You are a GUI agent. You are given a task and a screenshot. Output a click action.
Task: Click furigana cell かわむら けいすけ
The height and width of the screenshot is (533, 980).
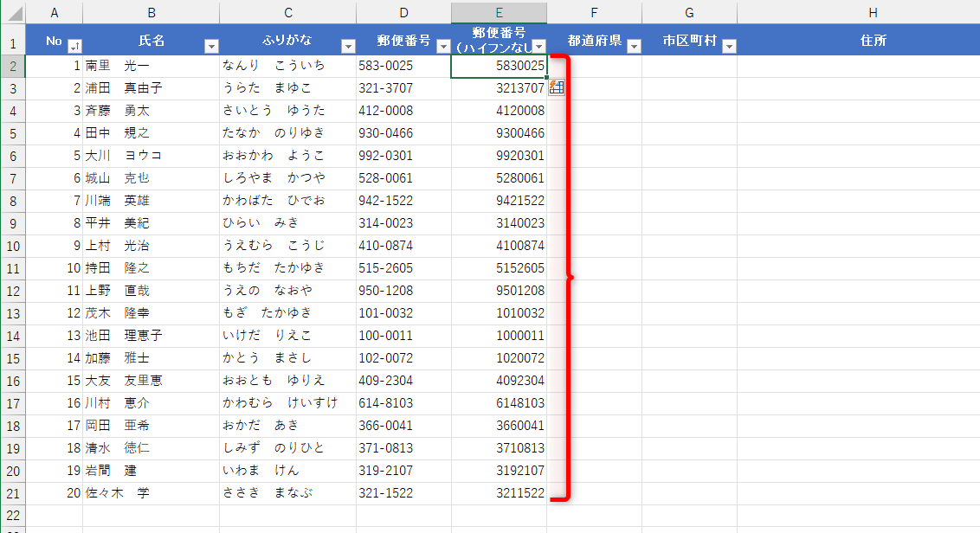click(288, 403)
